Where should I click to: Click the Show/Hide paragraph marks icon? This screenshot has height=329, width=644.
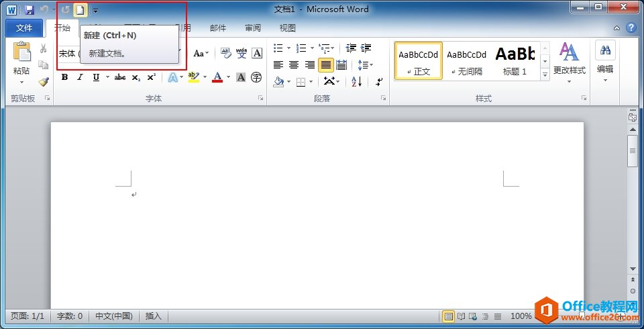(379, 81)
